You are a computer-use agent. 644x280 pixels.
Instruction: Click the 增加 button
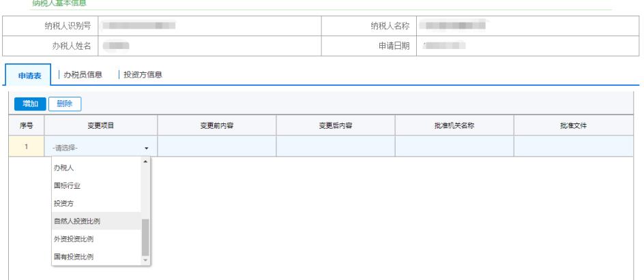coord(30,104)
